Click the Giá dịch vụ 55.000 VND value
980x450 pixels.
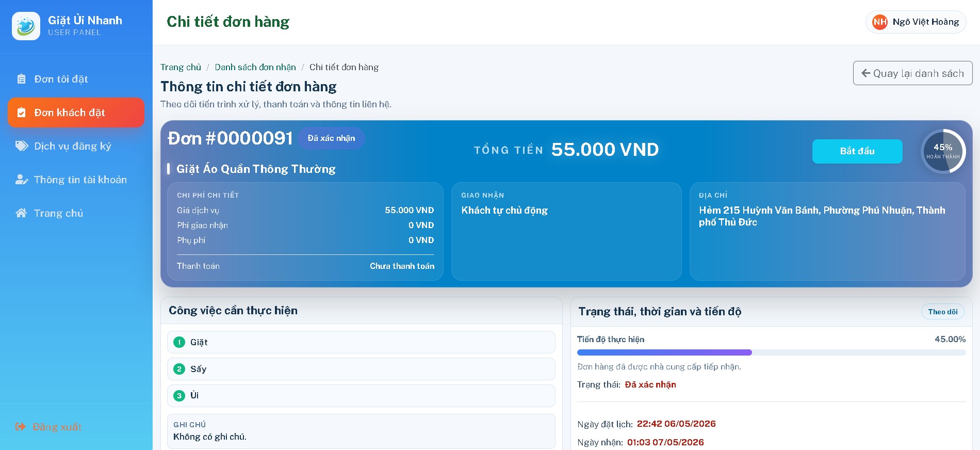click(x=409, y=211)
